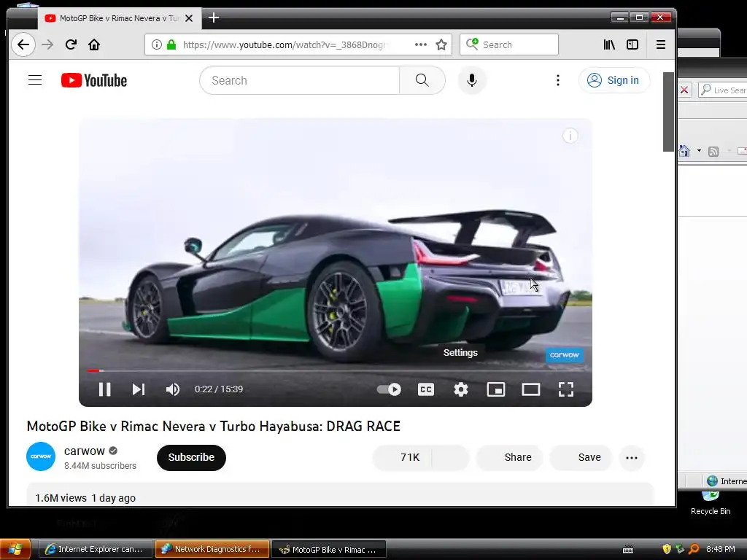The image size is (747, 560).
Task: Seek on the video progress bar
Action: click(336, 370)
